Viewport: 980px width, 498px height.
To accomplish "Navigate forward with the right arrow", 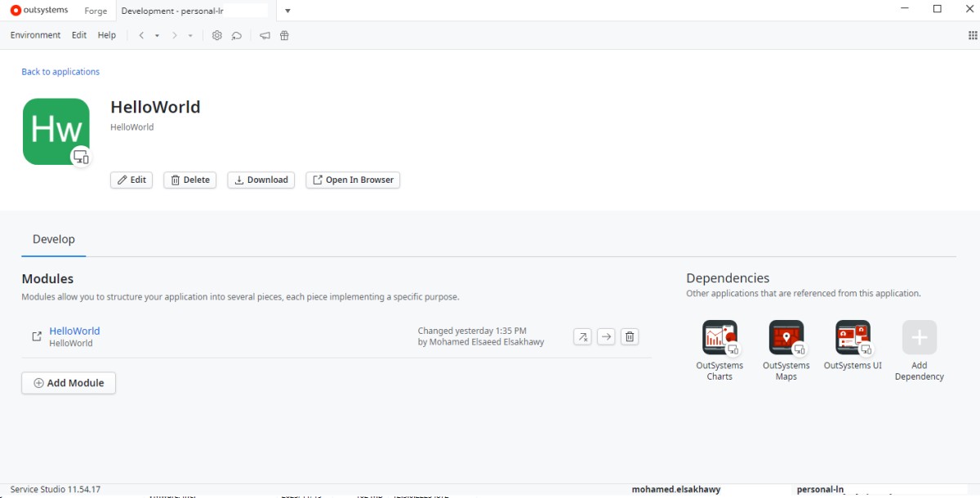I will [175, 35].
